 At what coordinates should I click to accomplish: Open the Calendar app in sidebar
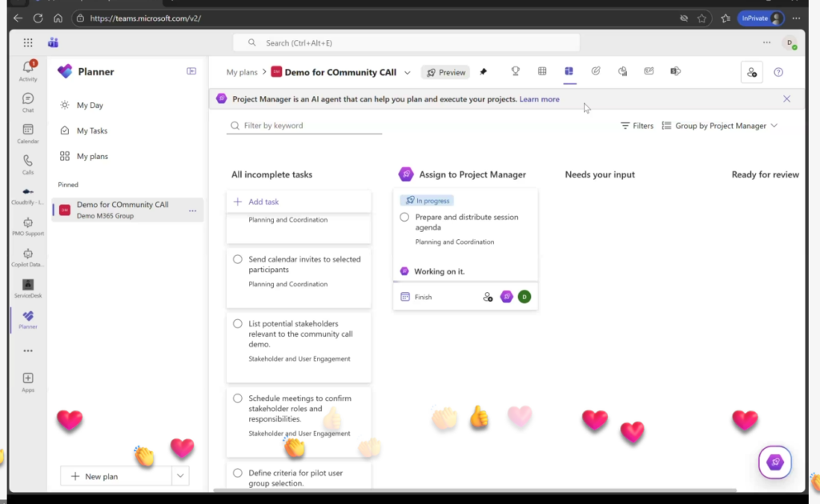tap(28, 134)
